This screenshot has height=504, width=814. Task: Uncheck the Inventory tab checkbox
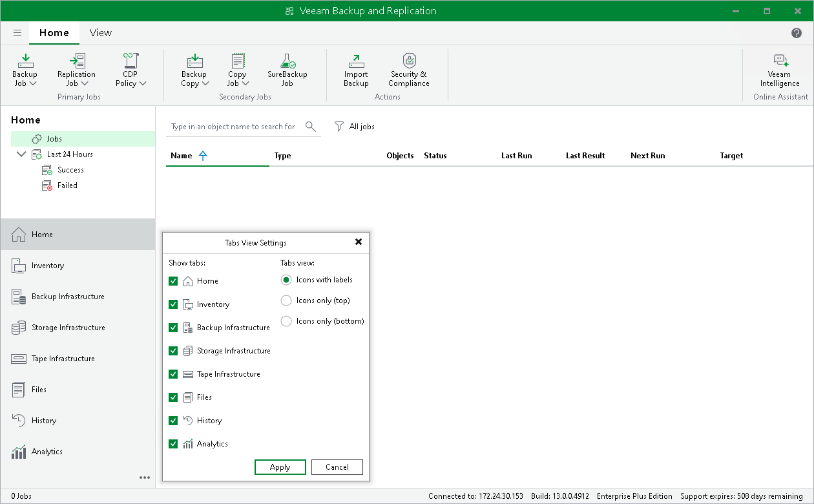point(173,304)
